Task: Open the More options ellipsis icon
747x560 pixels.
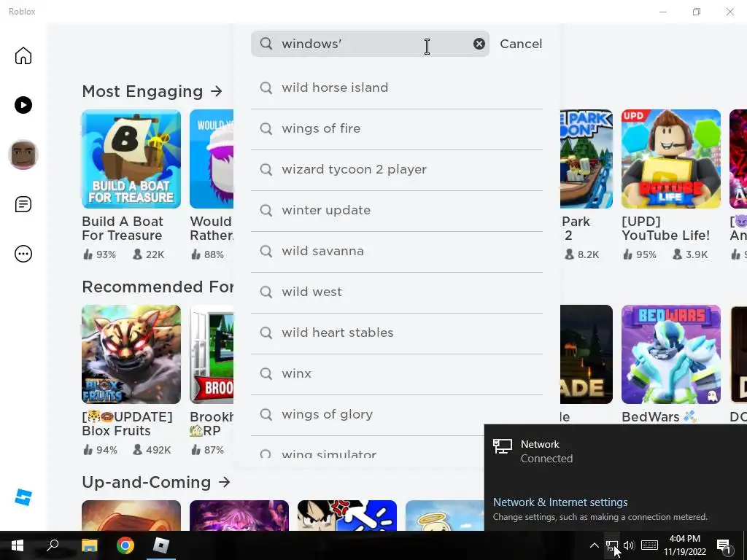Action: click(23, 254)
